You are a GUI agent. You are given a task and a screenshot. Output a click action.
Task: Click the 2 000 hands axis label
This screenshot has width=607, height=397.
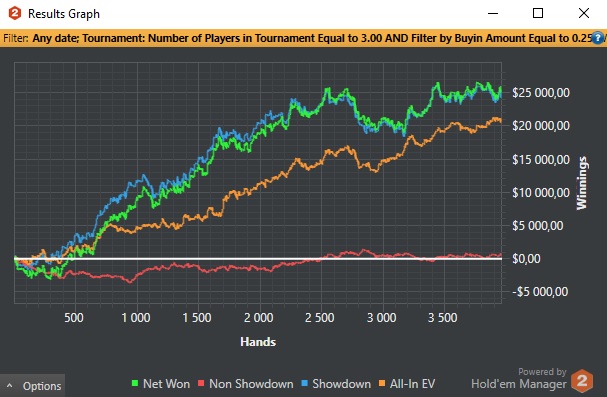click(258, 318)
